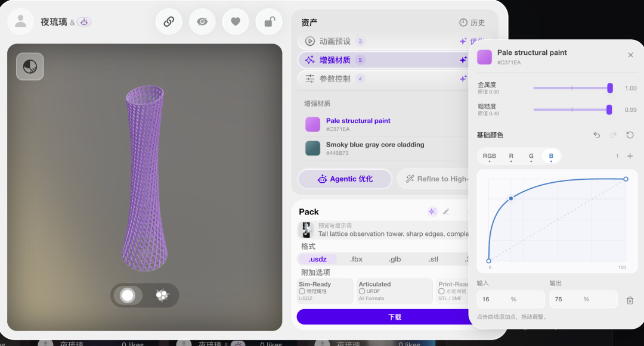Reset the base color curve
Image resolution: width=644 pixels, height=346 pixels.
[x=630, y=135]
